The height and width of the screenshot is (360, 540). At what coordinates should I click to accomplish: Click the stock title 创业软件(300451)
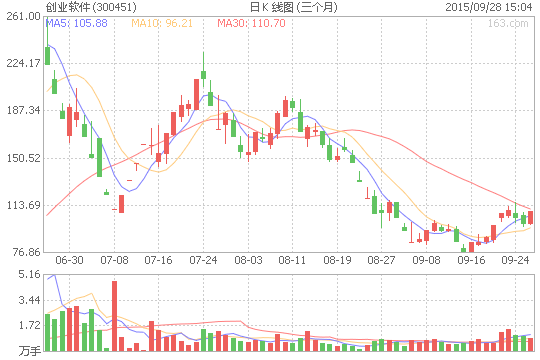tap(91, 7)
